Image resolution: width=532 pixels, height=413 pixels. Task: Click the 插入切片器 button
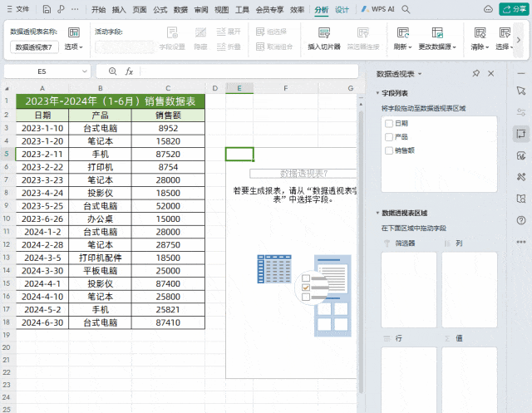click(x=324, y=39)
